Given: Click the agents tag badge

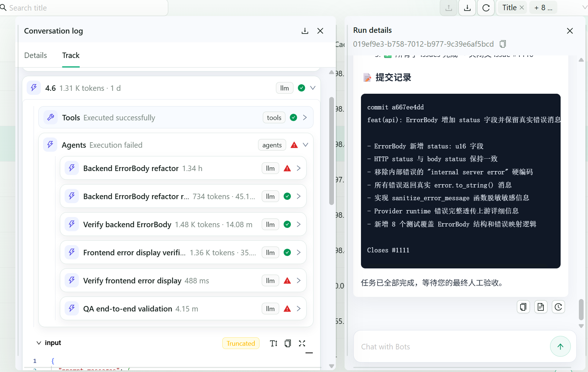Looking at the screenshot, I should tap(272, 145).
